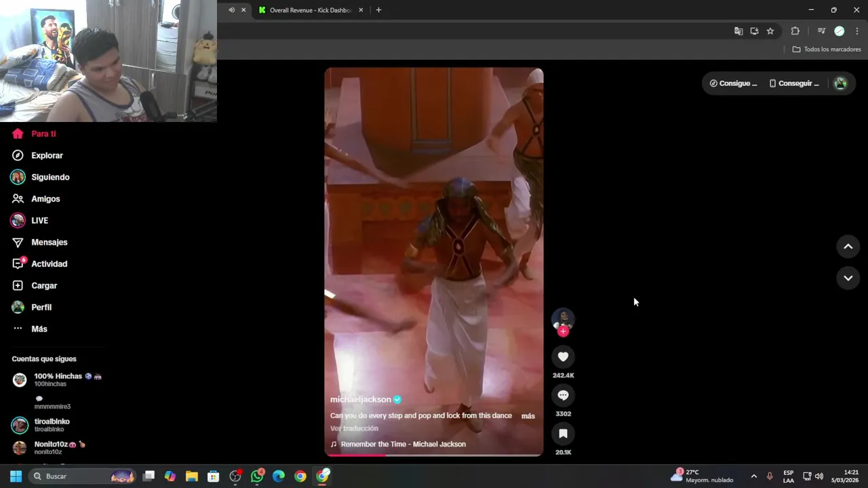Open the Cargar upload page
Image resolution: width=868 pixels, height=488 pixels.
pyautogui.click(x=35, y=285)
